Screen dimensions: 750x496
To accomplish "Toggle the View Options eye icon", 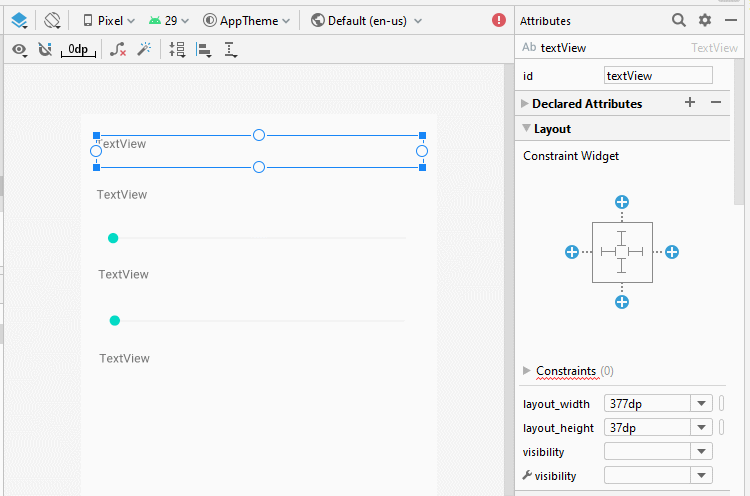I will [19, 49].
